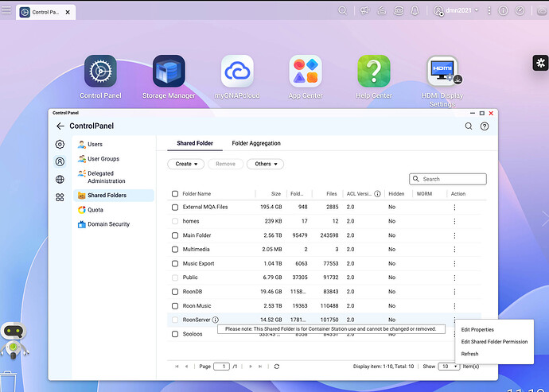549x392 pixels.
Task: Choose Edit Shared Folder Permission
Action: pyautogui.click(x=494, y=342)
